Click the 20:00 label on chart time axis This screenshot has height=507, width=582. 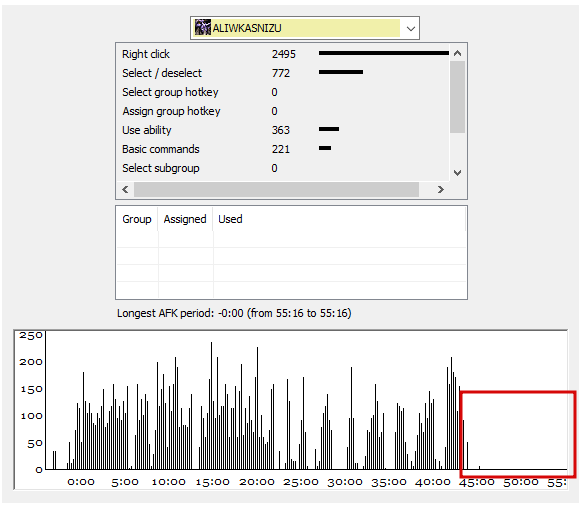tap(257, 482)
